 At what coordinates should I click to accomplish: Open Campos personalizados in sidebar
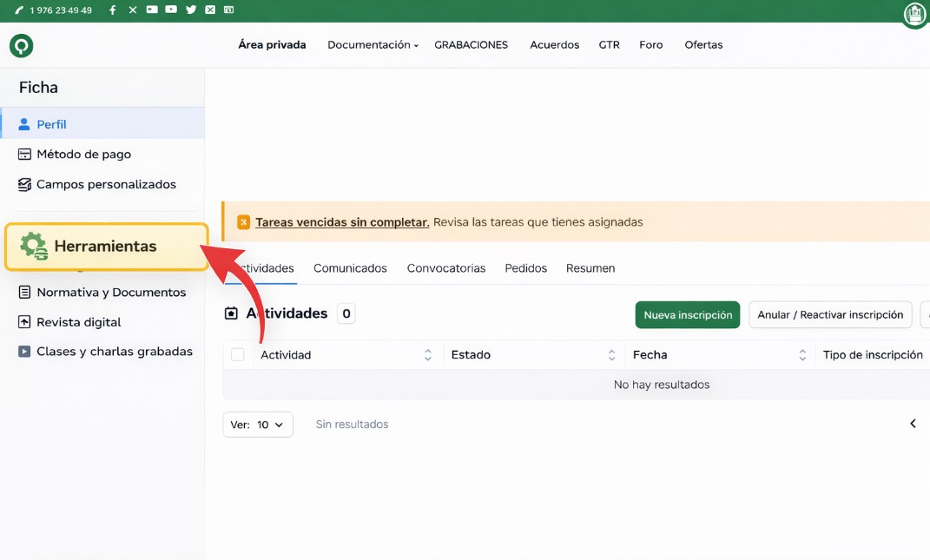coord(105,184)
